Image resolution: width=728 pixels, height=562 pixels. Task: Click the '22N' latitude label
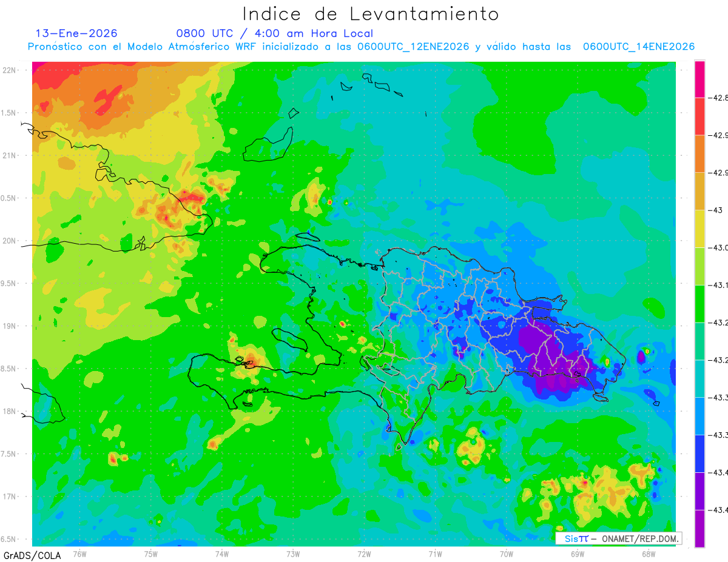9,70
